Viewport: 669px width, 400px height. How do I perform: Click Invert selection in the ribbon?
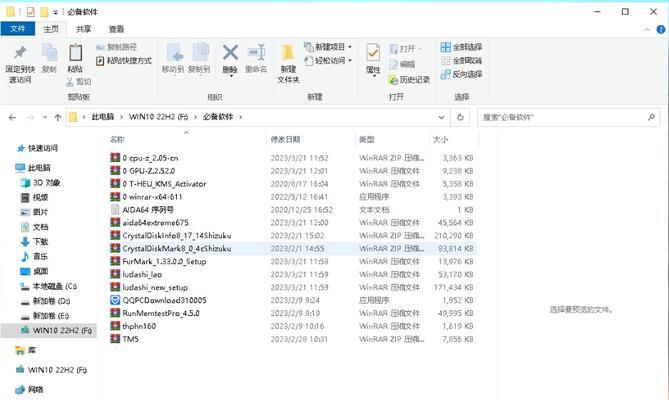point(461,74)
